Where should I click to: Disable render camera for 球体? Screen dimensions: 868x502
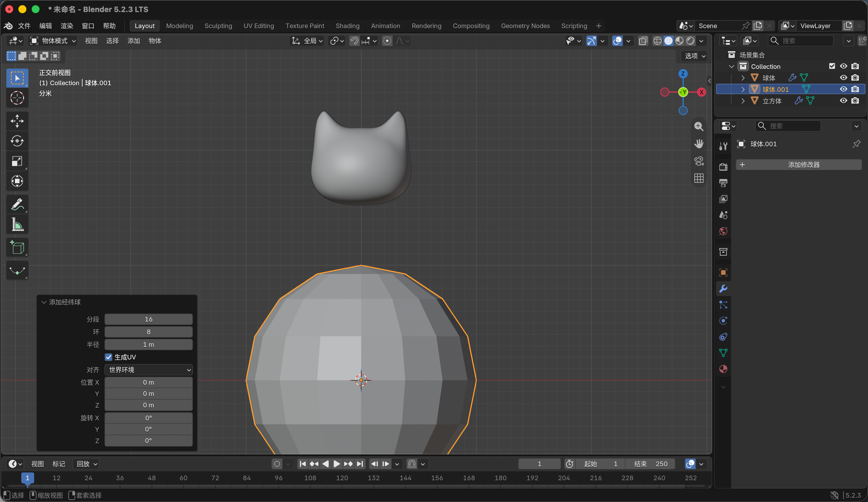(x=855, y=78)
